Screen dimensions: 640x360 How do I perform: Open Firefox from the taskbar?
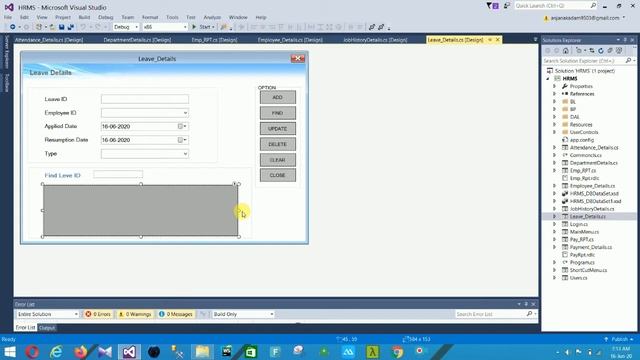point(81,351)
